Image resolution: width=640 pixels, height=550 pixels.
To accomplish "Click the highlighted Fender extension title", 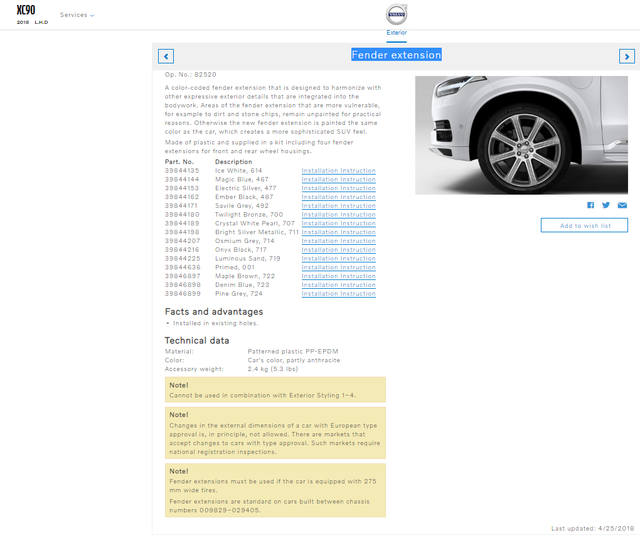I will click(x=396, y=55).
